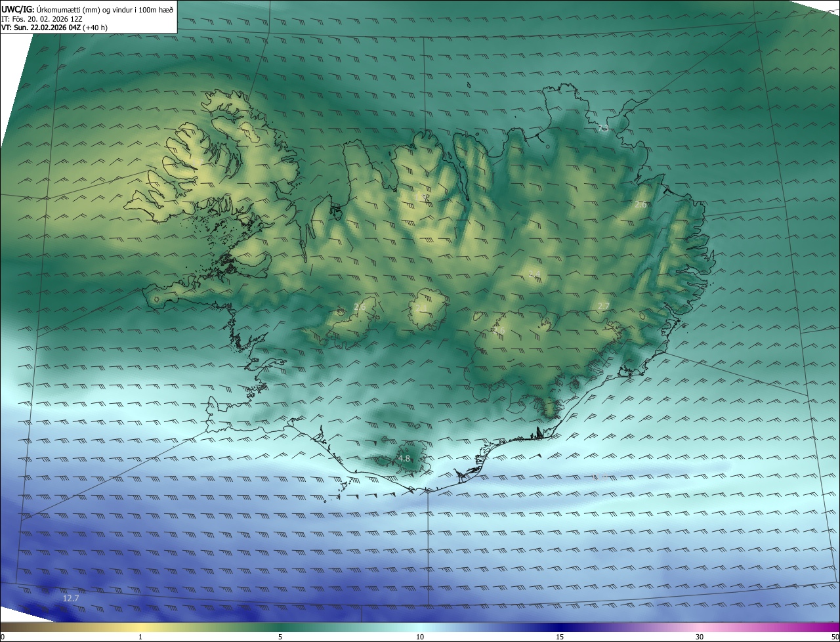Click the 12.7 value on the map

pyautogui.click(x=71, y=598)
